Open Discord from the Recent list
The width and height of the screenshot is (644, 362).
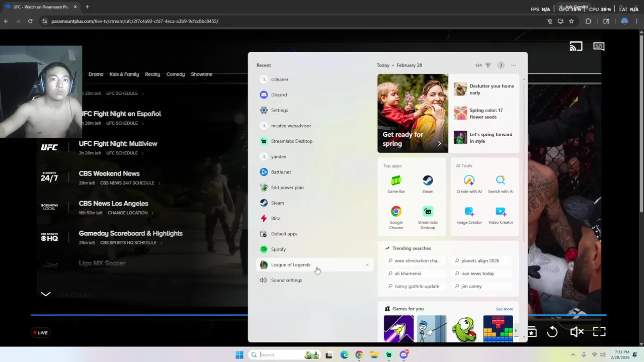314,95
